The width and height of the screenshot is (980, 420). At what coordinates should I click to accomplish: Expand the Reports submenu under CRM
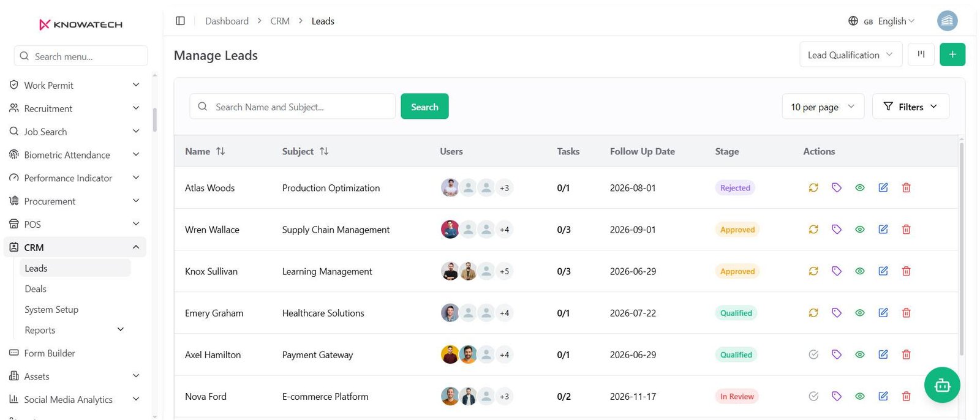(75, 330)
